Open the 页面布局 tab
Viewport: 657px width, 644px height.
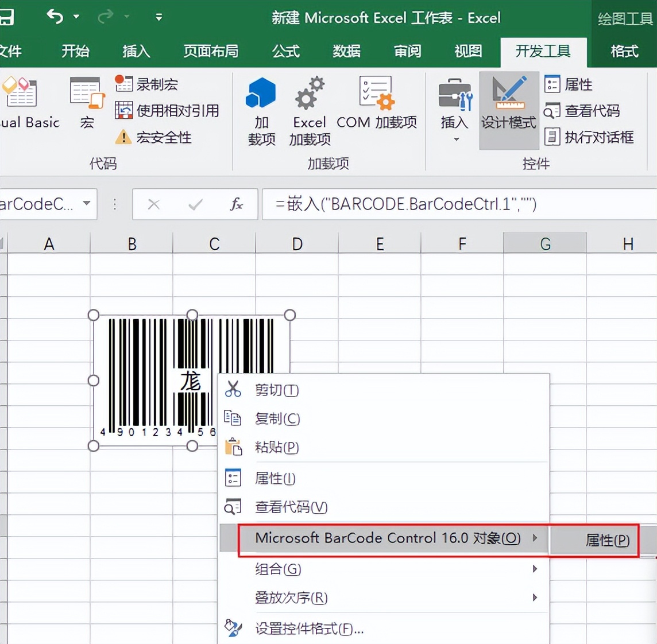[211, 51]
